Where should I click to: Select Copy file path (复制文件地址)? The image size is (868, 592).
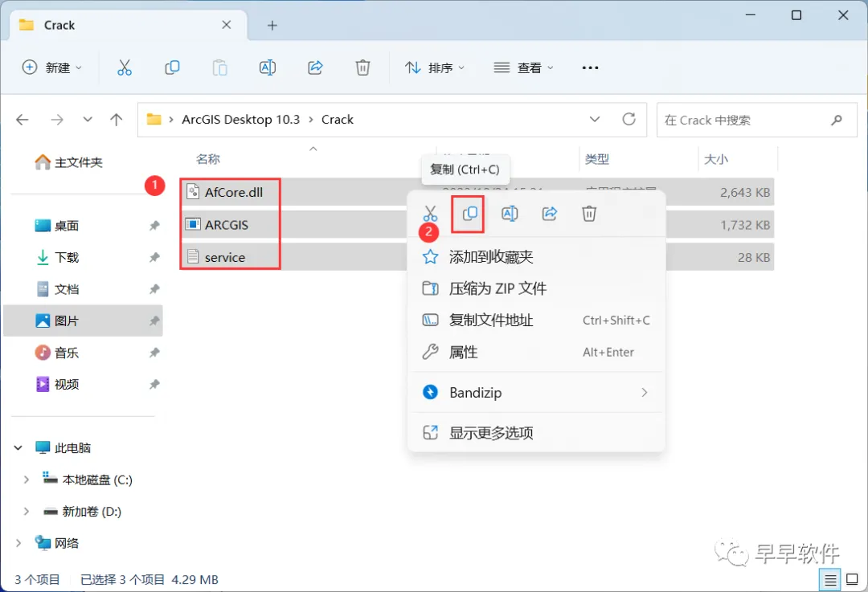536,320
